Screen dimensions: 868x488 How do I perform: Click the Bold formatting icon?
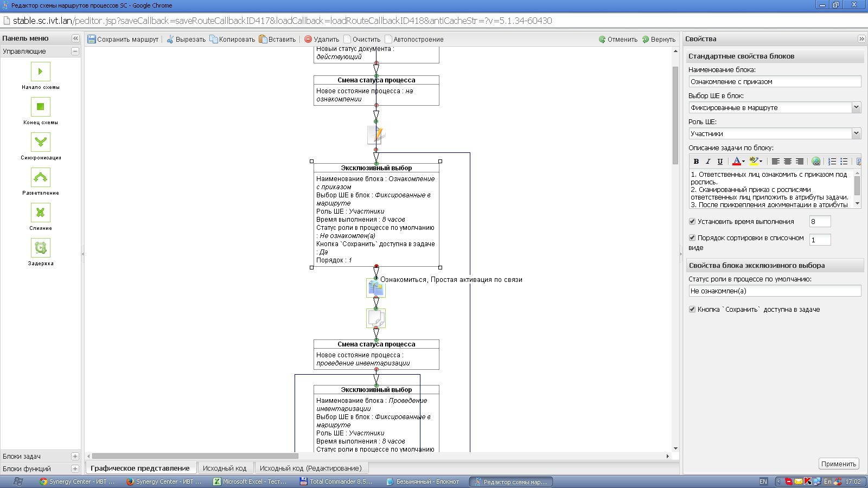[x=696, y=162]
